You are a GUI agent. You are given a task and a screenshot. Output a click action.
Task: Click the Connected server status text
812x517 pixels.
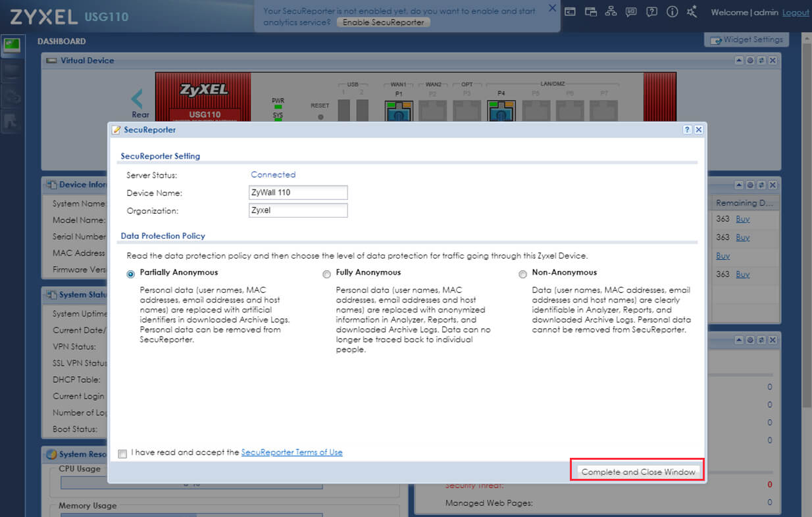(x=273, y=174)
